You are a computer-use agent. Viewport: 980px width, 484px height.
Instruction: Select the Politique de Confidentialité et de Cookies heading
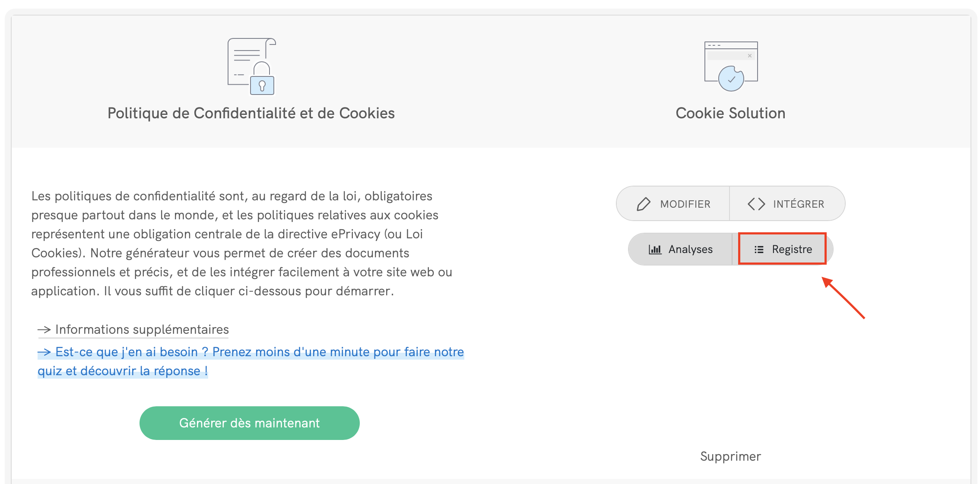251,113
